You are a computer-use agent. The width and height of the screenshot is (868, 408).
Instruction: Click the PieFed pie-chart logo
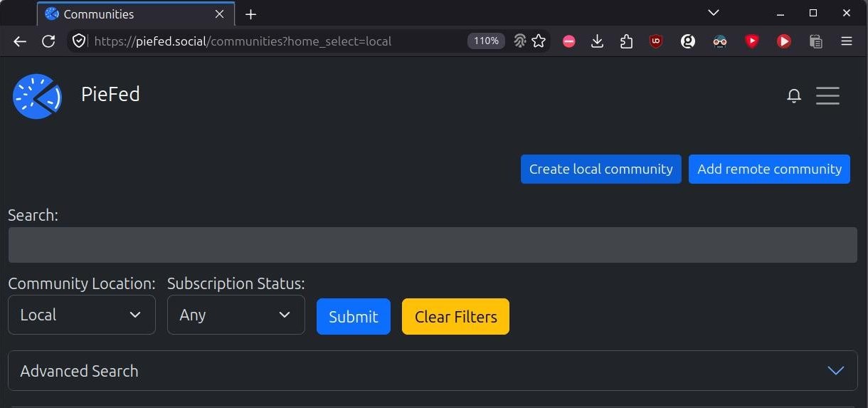coord(37,96)
